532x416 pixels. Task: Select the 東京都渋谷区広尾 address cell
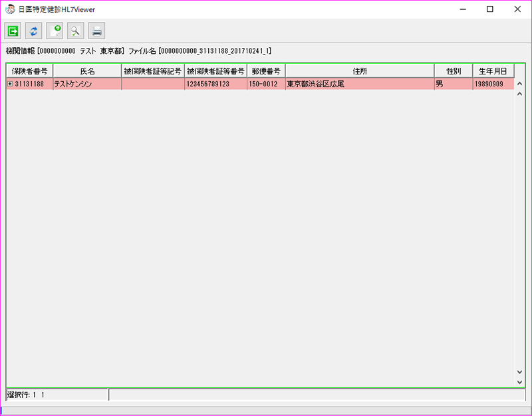pyautogui.click(x=360, y=84)
